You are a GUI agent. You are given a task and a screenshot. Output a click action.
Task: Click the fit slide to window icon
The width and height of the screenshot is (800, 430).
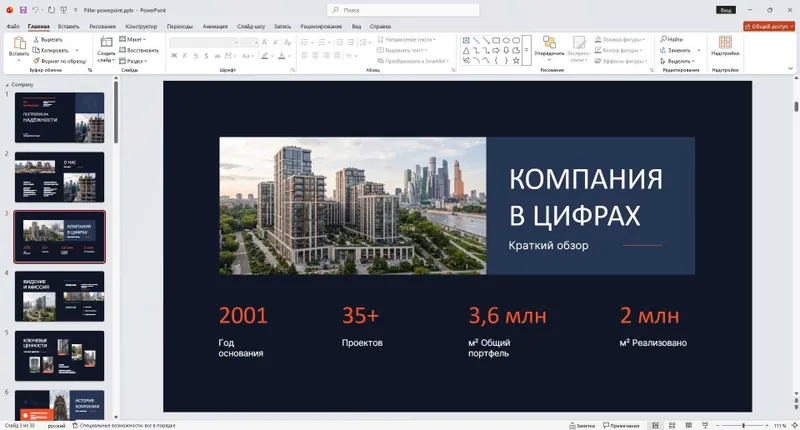[794, 425]
